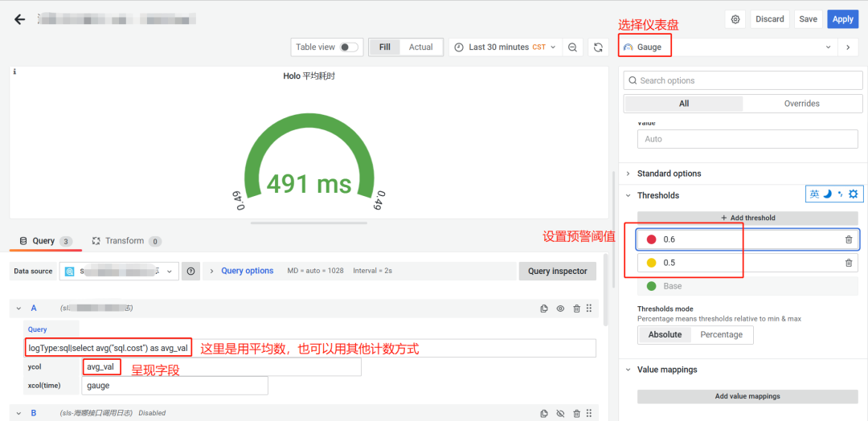The image size is (868, 421).
Task: Collapse query B row
Action: 18,413
